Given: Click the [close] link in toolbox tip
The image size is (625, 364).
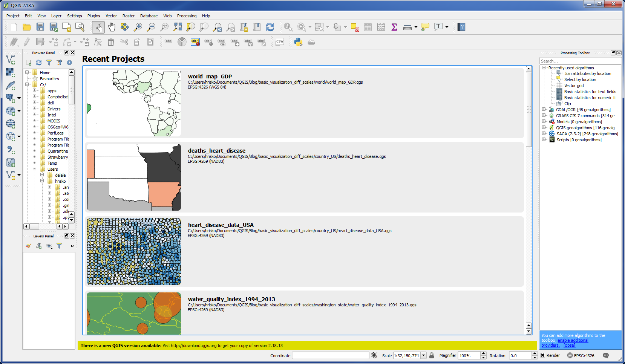Looking at the screenshot, I should pyautogui.click(x=569, y=345).
